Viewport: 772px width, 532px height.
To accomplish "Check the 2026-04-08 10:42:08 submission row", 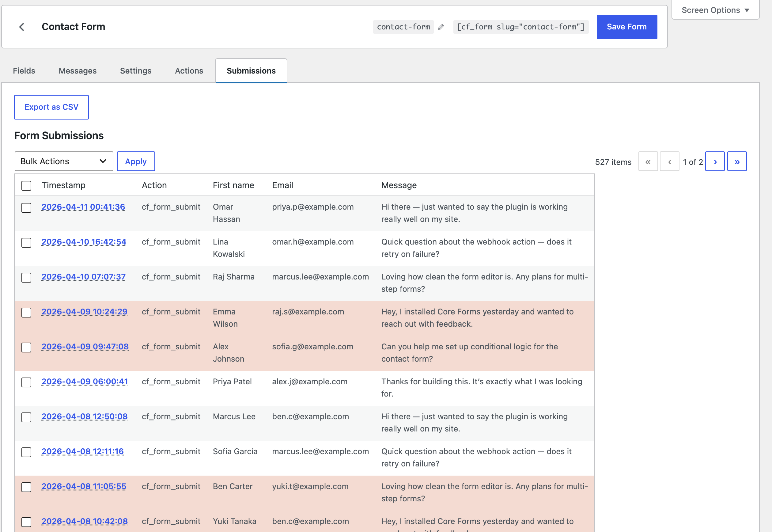I will [x=26, y=522].
